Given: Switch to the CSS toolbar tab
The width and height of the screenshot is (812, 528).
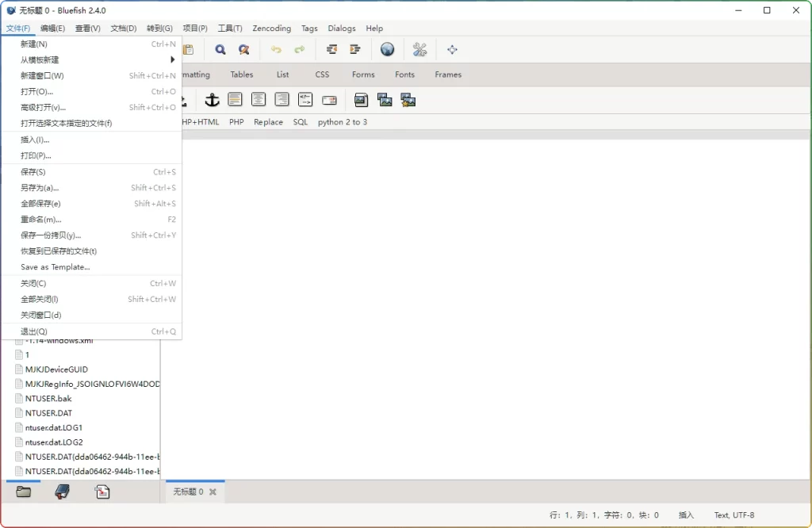Looking at the screenshot, I should 322,75.
